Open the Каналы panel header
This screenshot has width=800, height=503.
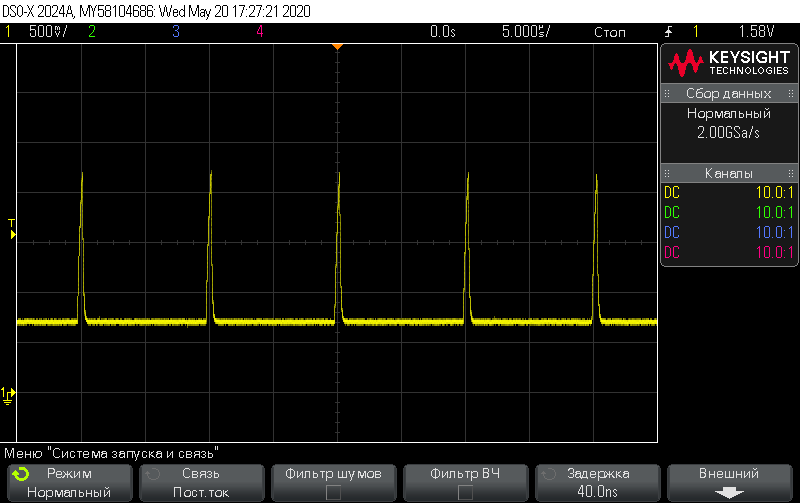pos(729,173)
